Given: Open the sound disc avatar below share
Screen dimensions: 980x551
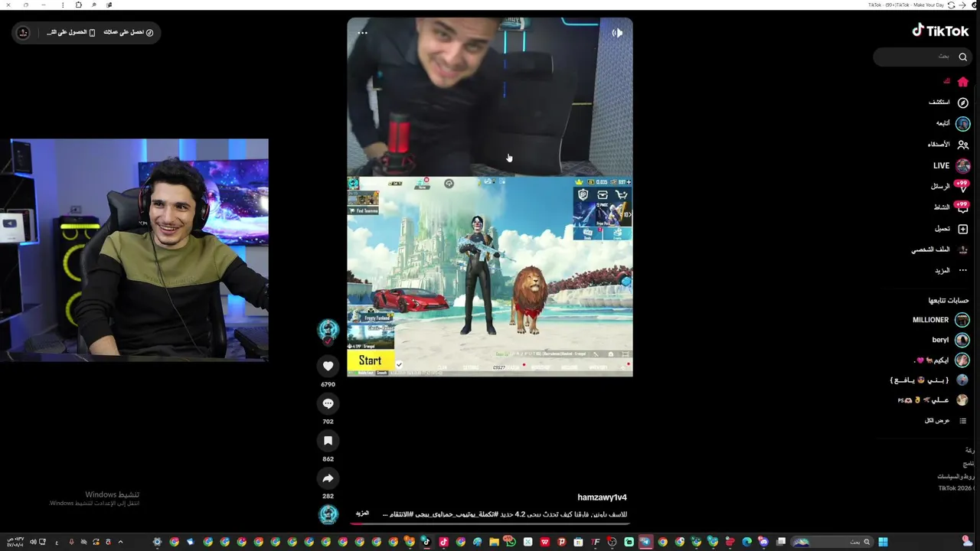Looking at the screenshot, I should point(328,514).
